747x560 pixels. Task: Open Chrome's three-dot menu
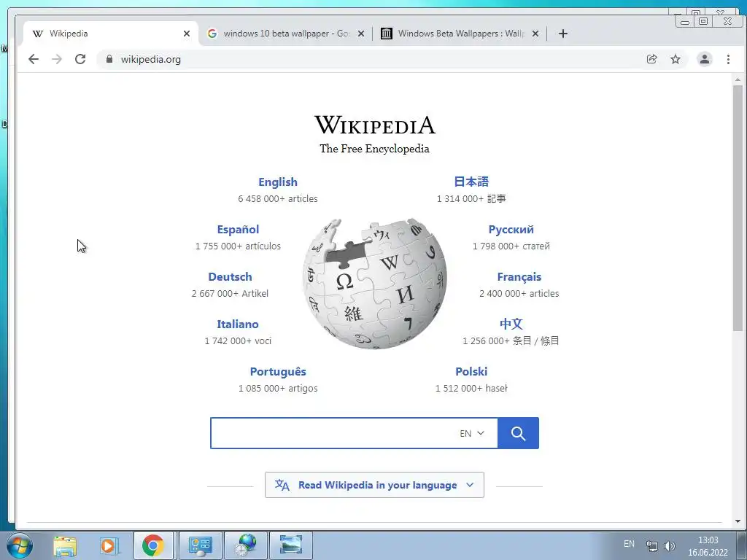click(728, 59)
